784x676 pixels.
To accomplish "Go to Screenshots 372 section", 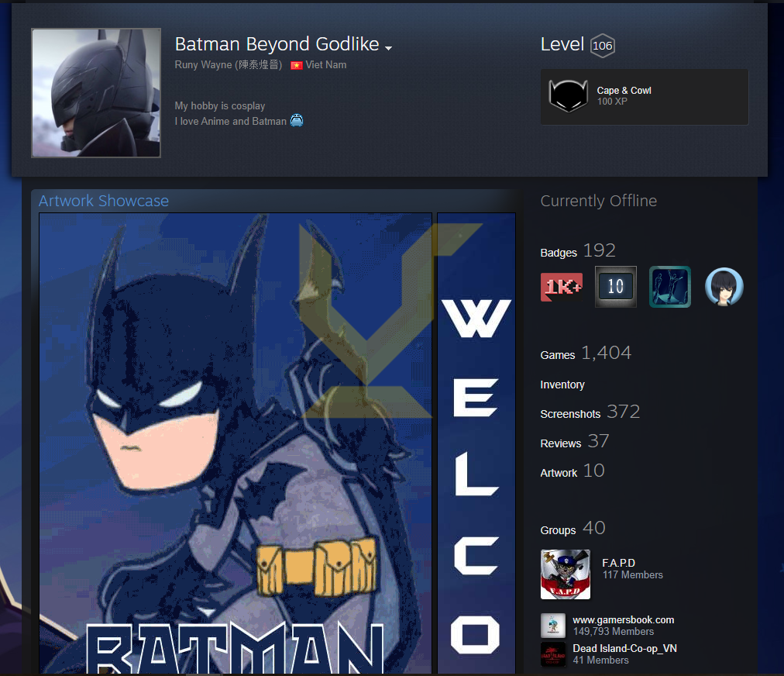I will tap(590, 412).
